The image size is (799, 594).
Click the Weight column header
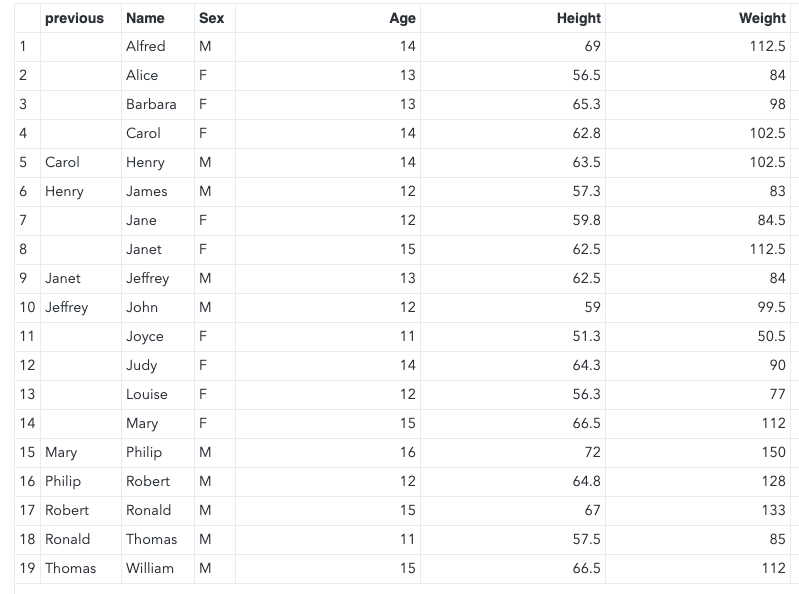click(x=761, y=18)
